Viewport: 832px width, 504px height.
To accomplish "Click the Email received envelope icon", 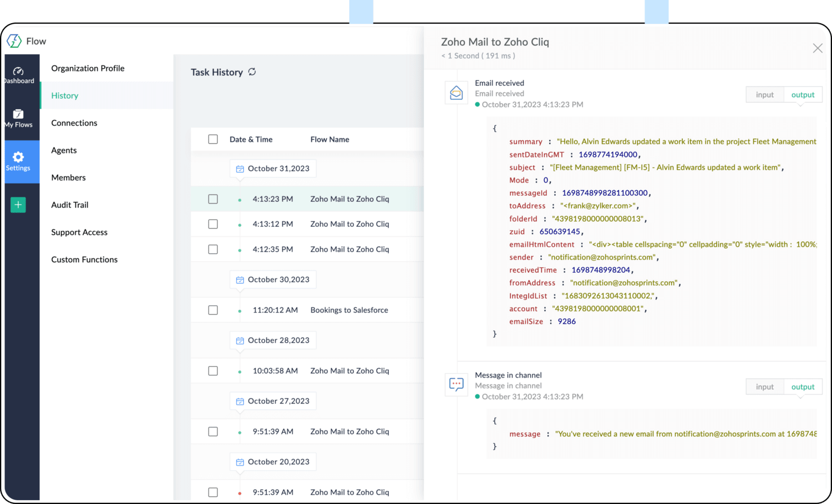I will tap(456, 93).
